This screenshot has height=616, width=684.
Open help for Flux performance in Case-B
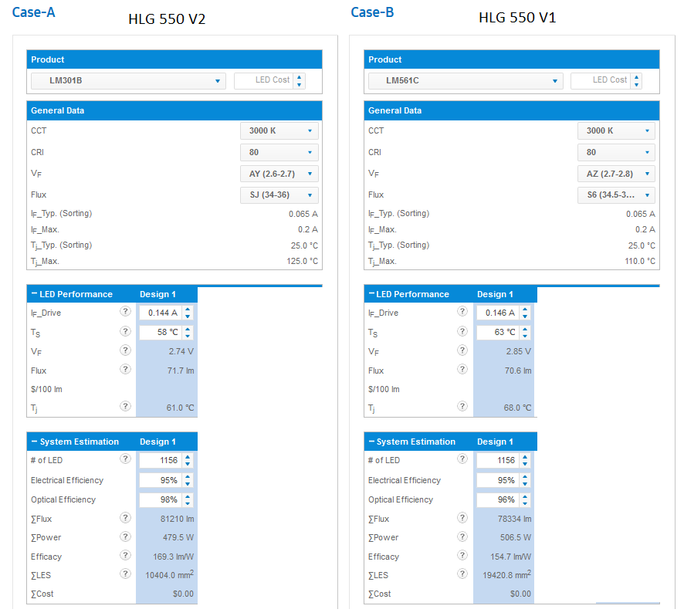pyautogui.click(x=462, y=370)
